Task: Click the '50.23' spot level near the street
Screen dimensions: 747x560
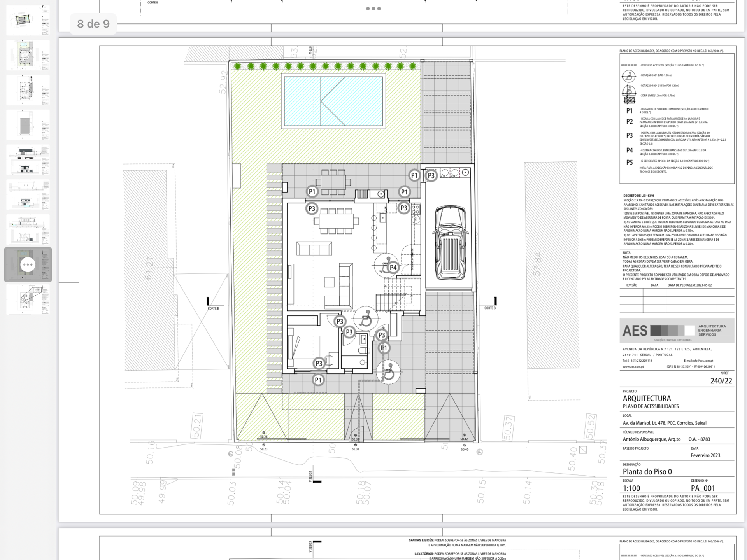Action: (264, 449)
